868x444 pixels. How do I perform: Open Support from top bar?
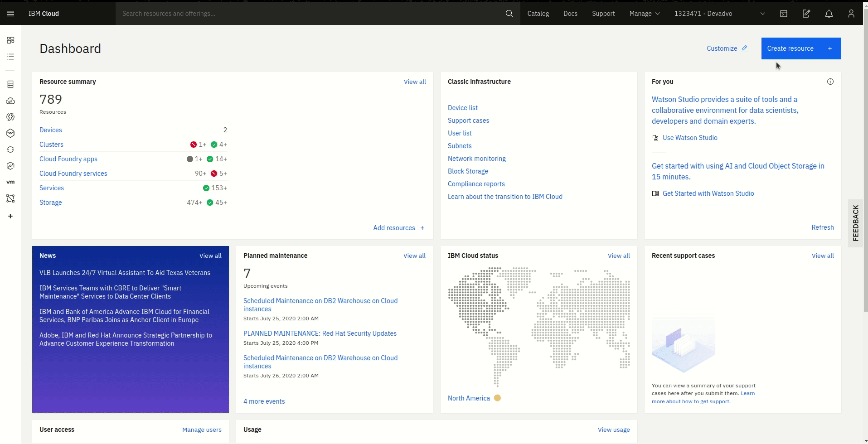[x=603, y=14]
